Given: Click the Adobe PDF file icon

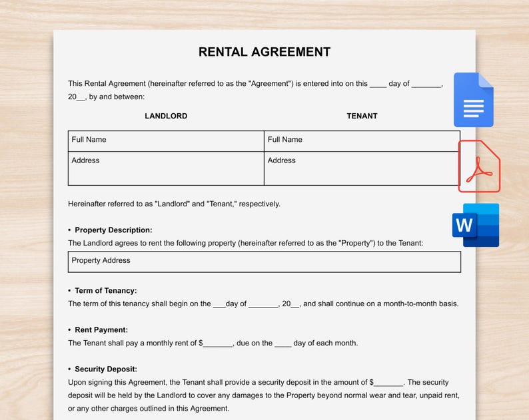Looking at the screenshot, I should click(x=479, y=166).
